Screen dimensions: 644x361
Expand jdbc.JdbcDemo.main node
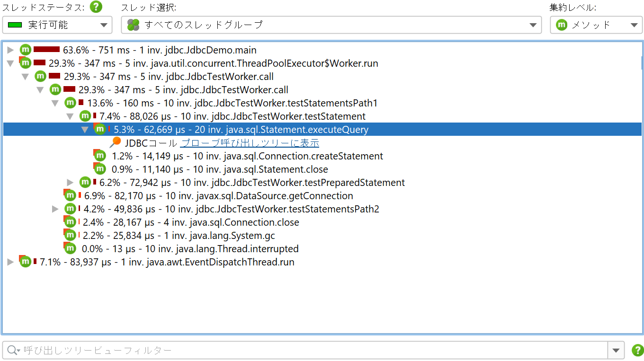coord(11,50)
